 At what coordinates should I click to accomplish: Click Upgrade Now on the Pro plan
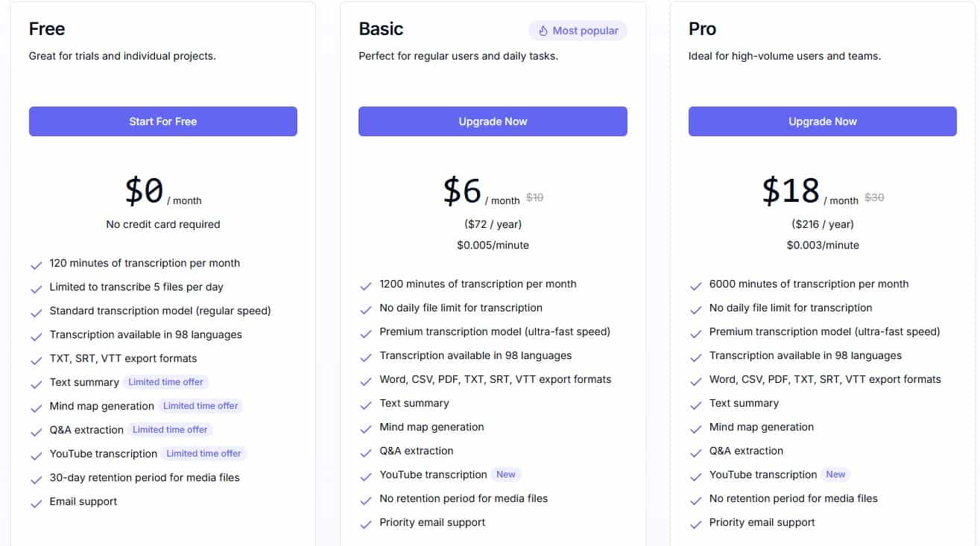[x=822, y=121]
